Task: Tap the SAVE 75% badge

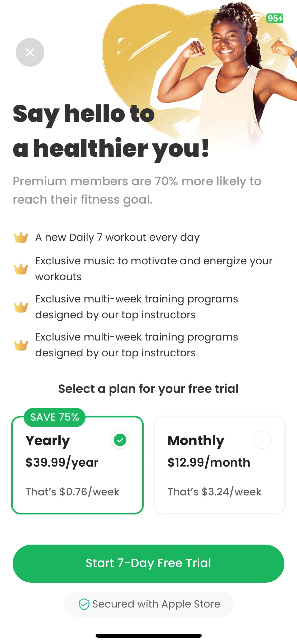Action: click(x=55, y=417)
